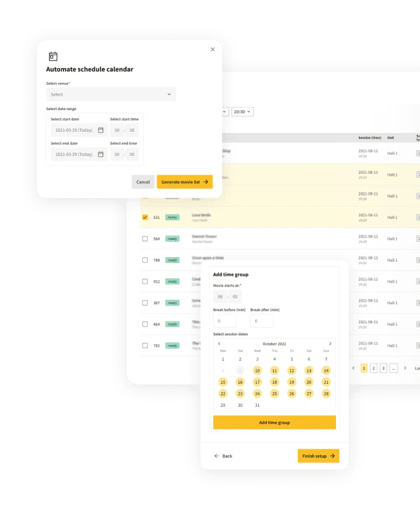420x506 pixels.
Task: Deselect October 19 in calendar
Action: 291,382
